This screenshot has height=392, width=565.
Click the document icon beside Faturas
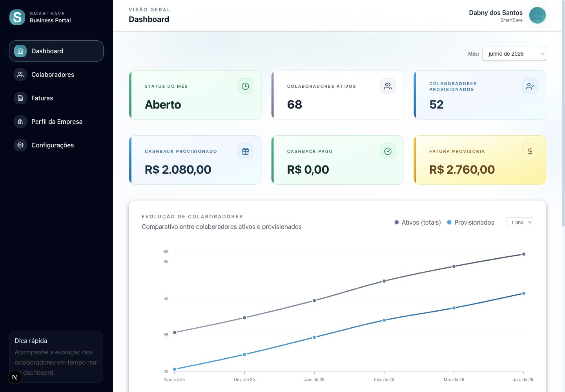point(20,98)
